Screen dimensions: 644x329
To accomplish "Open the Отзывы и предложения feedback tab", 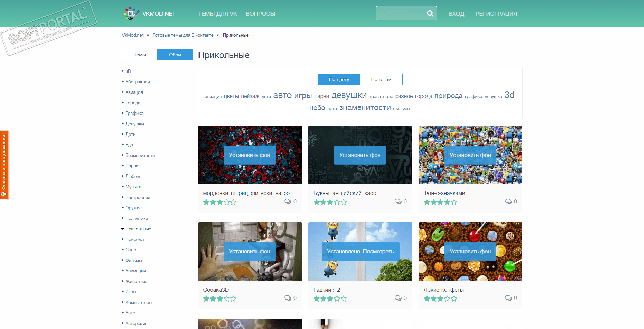I will click(x=4, y=165).
